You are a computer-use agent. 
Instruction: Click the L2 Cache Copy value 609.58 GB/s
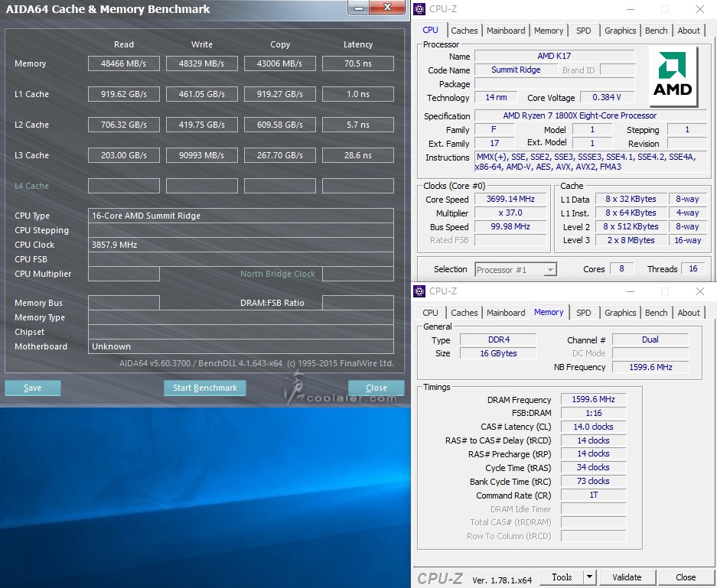click(280, 125)
